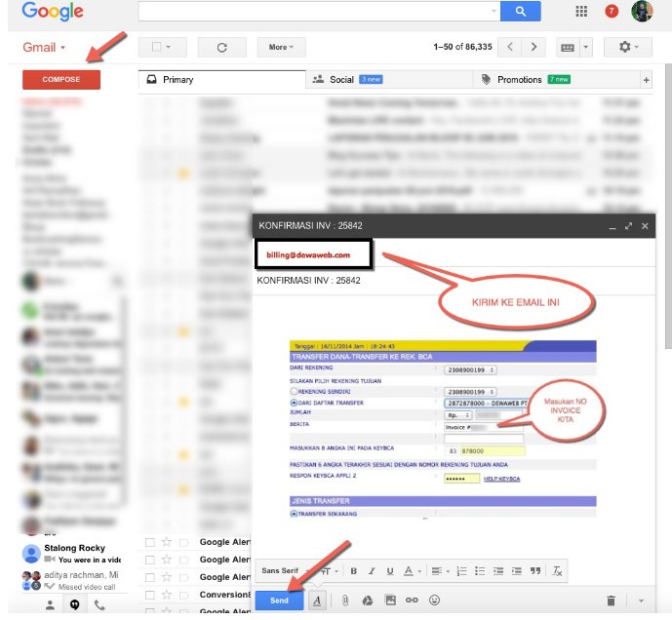Open the account profile avatar
This screenshot has width=672, height=620.
pyautogui.click(x=642, y=11)
